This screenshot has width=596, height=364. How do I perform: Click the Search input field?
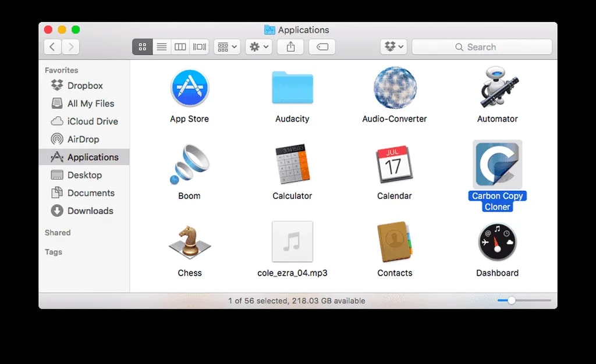click(x=481, y=47)
